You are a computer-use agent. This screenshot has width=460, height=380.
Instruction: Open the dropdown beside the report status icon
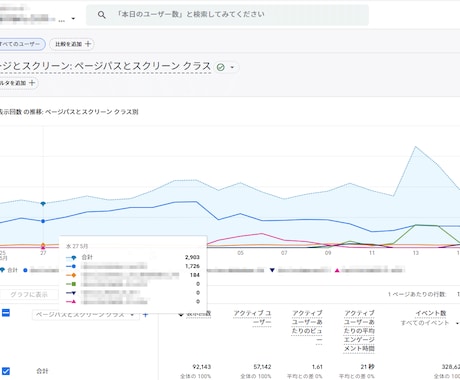[232, 67]
